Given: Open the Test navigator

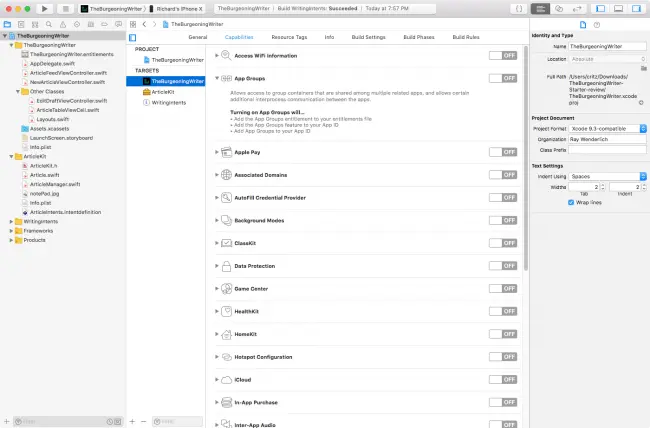Looking at the screenshot, I should 77,24.
